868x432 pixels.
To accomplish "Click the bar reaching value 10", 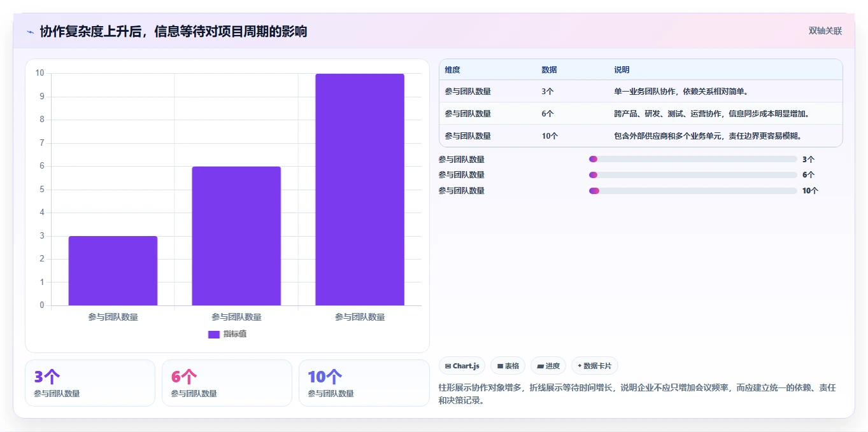I will (x=360, y=190).
